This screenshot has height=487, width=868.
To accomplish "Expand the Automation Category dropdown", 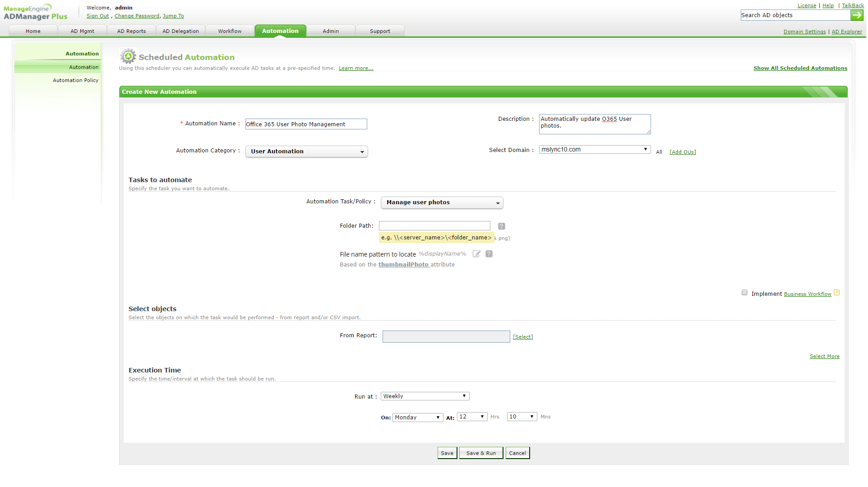I will click(307, 152).
